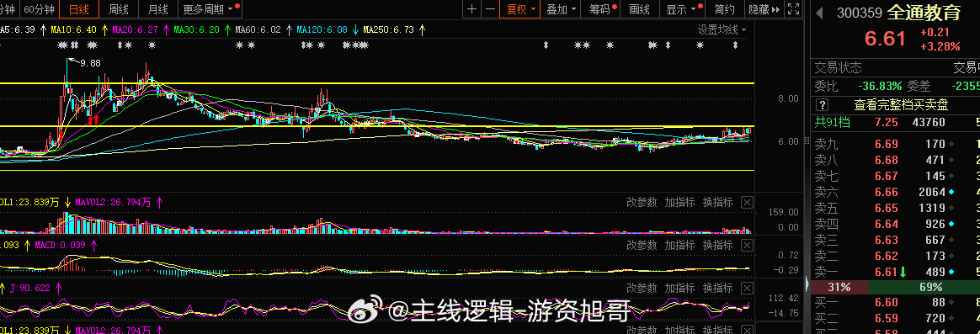Close the KDJ indicator panel
Image resolution: width=980 pixels, height=334 pixels.
pyautogui.click(x=747, y=289)
